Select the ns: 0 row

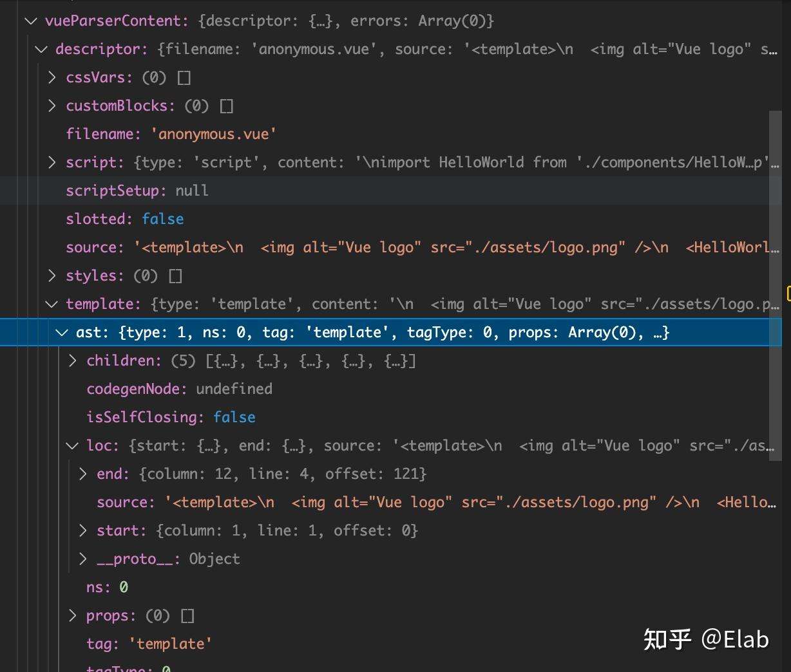pyautogui.click(x=390, y=587)
